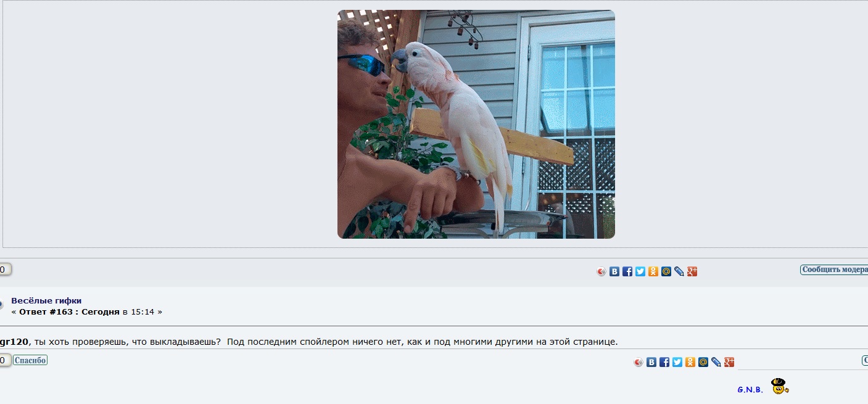The width and height of the screenshot is (868, 404).
Task: Open the Весёлые гифки topic link
Action: [46, 300]
